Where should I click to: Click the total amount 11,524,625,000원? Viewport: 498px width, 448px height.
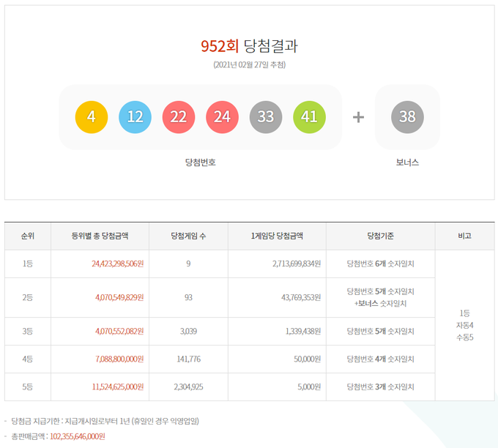pyautogui.click(x=118, y=387)
